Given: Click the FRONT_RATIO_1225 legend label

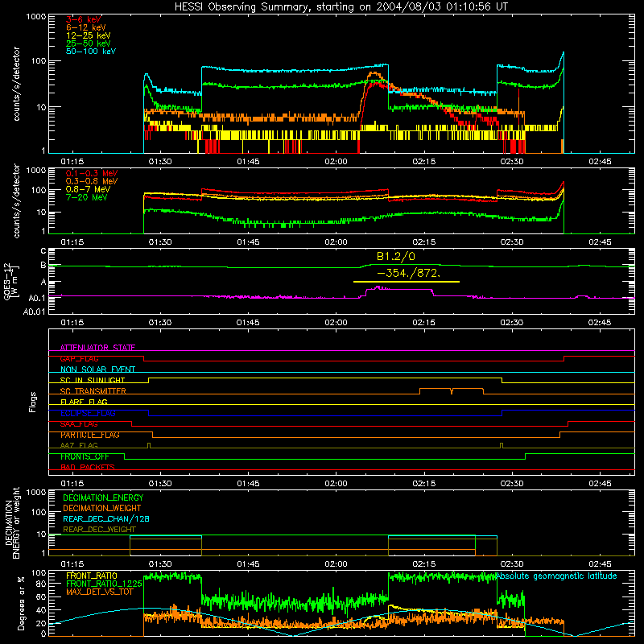Looking at the screenshot, I should click(x=104, y=584).
